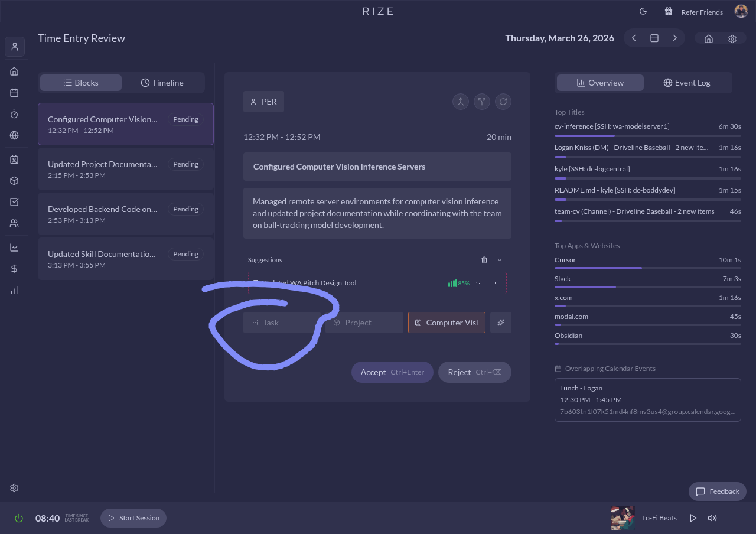This screenshot has height=534, width=756.
Task: Switch to the Event Log tab
Action: 687,83
